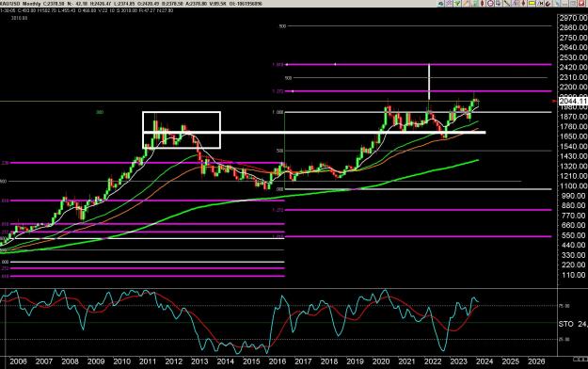Click the 2970.00 price axis label
The width and height of the screenshot is (588, 369).
pyautogui.click(x=573, y=18)
